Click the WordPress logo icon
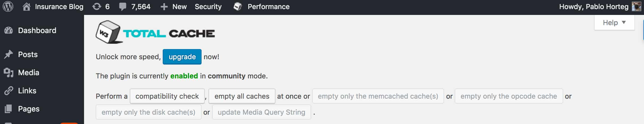This screenshot has width=644, height=124. 8,7
